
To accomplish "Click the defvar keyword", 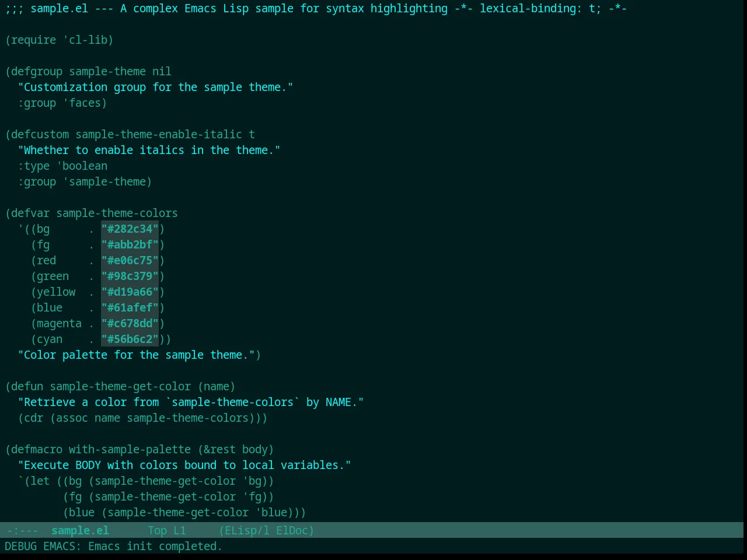I will (30, 213).
